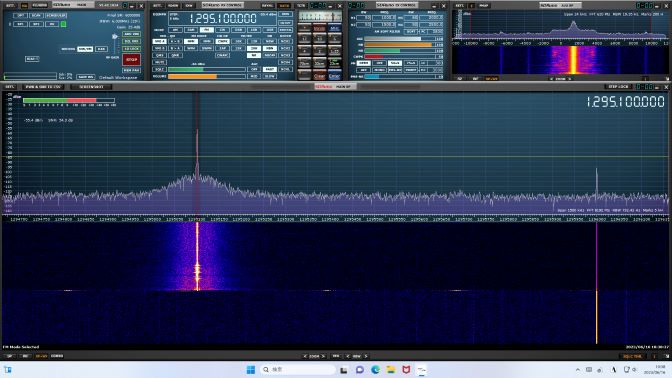This screenshot has width=672, height=378.
Task: Click A > B copy button
Action: (175, 42)
